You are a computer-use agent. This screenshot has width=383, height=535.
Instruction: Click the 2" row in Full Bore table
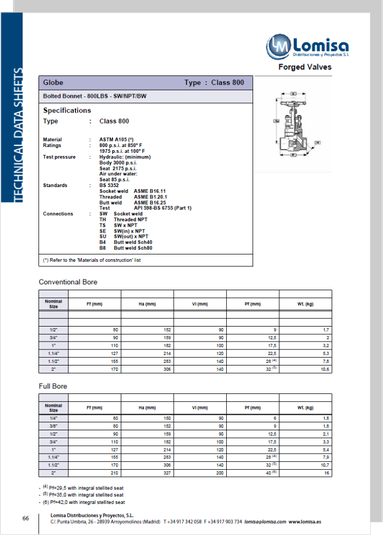[185, 473]
